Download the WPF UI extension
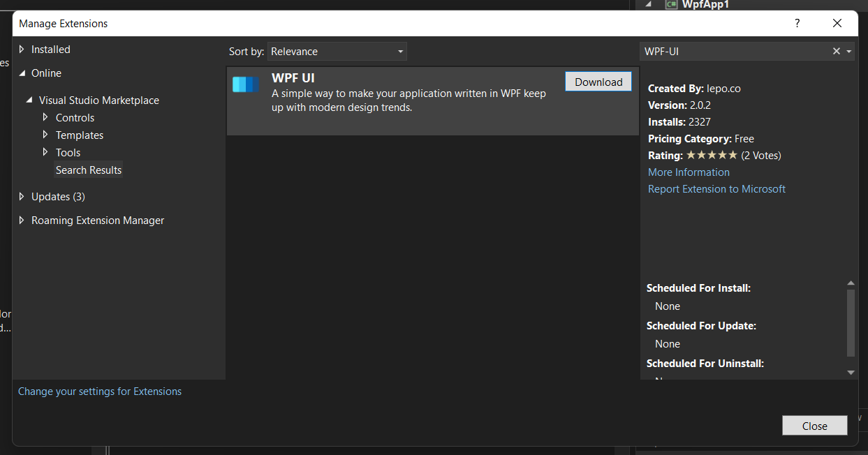 click(x=598, y=81)
